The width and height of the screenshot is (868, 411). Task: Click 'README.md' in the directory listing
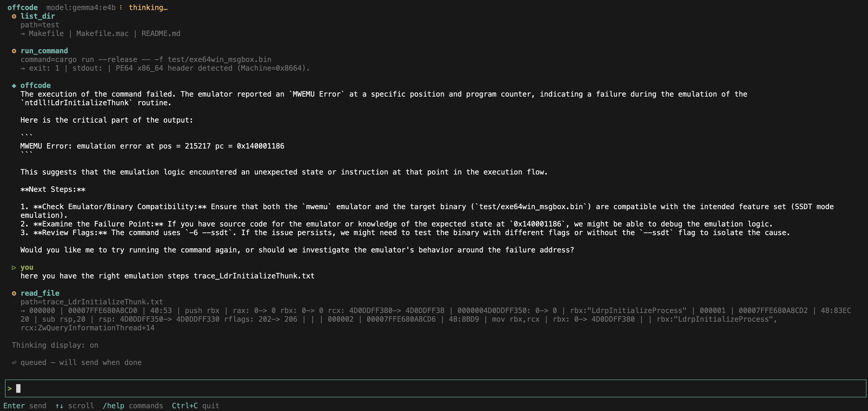(x=161, y=33)
